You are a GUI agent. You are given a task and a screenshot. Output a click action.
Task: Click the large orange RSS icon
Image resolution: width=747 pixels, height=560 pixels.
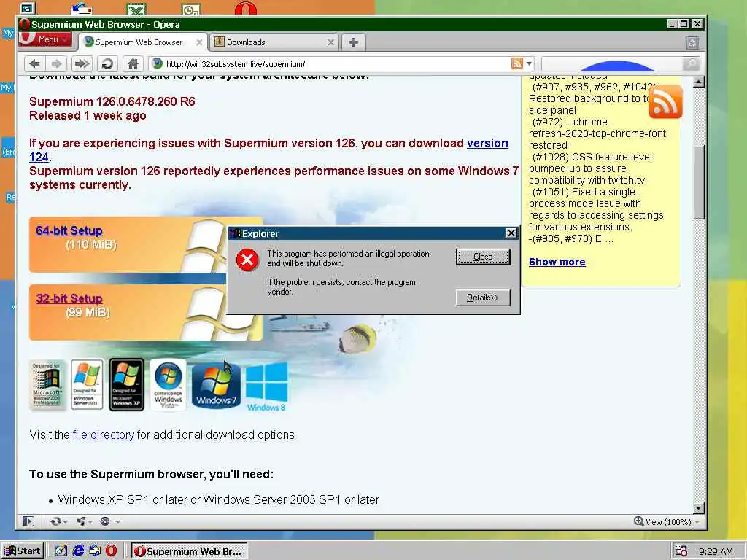(x=665, y=101)
